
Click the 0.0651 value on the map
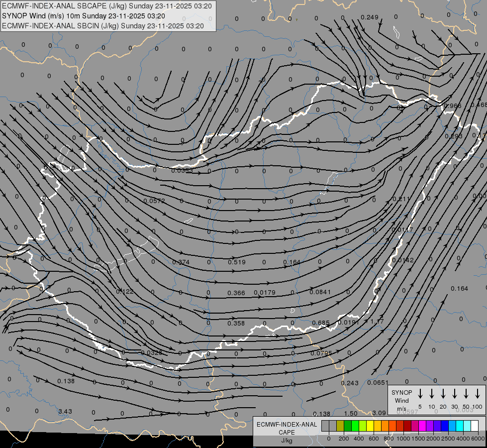coord(378,382)
